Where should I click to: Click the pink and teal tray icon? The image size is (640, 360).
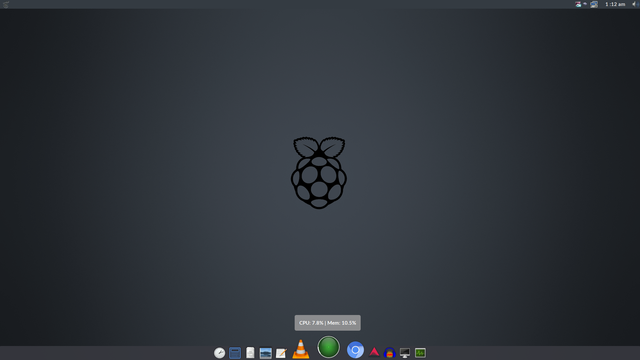click(x=578, y=4)
